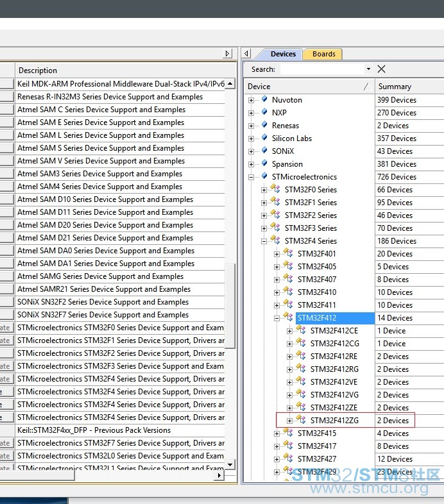Click the packs list vertical scrollbar thumb

tap(230, 306)
